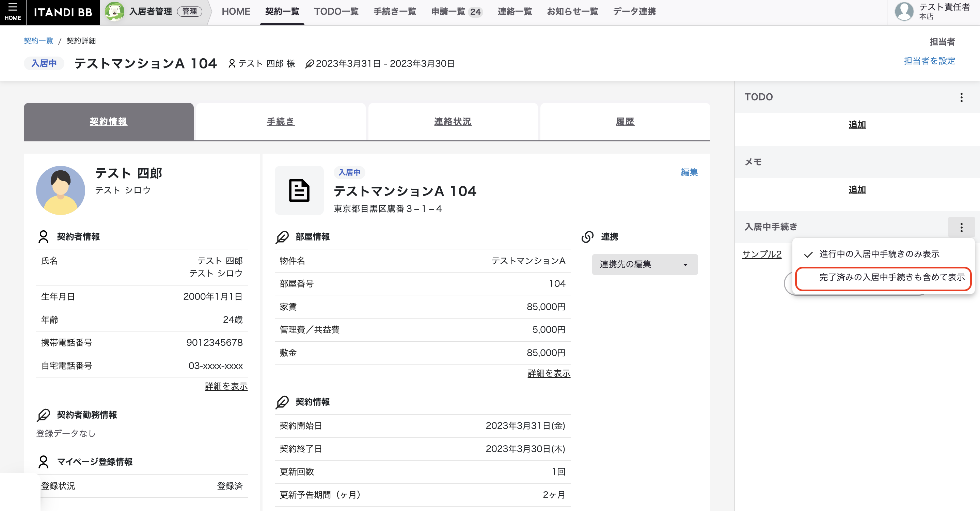980x511 pixels.
Task: Click the feather icon next to 部屋情報
Action: [282, 237]
